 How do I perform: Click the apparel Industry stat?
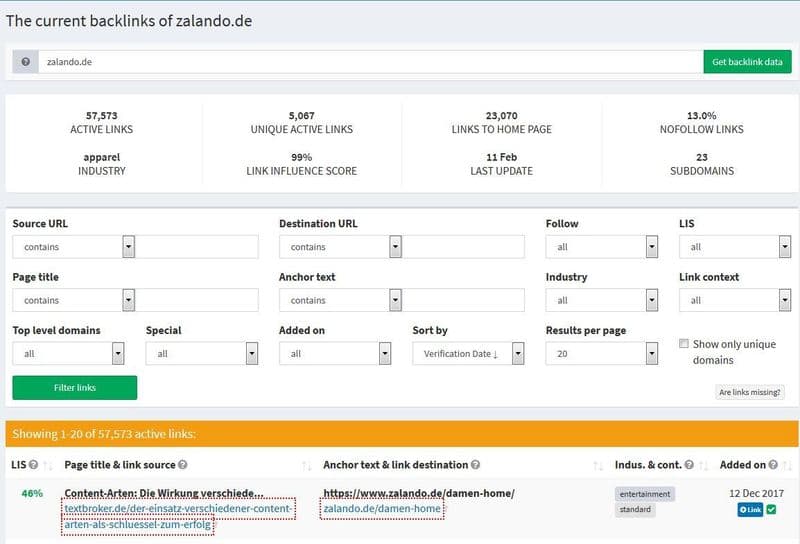(x=102, y=164)
